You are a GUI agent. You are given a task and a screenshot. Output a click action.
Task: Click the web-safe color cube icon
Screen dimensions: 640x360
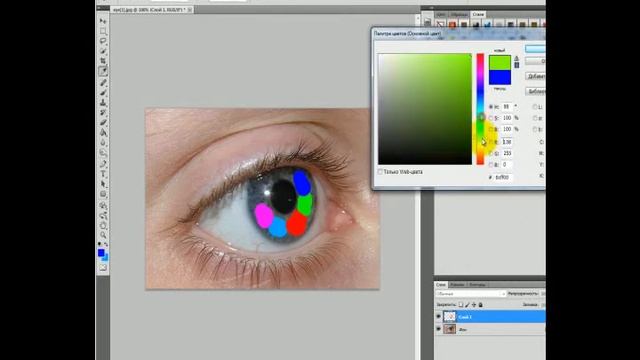[516, 65]
